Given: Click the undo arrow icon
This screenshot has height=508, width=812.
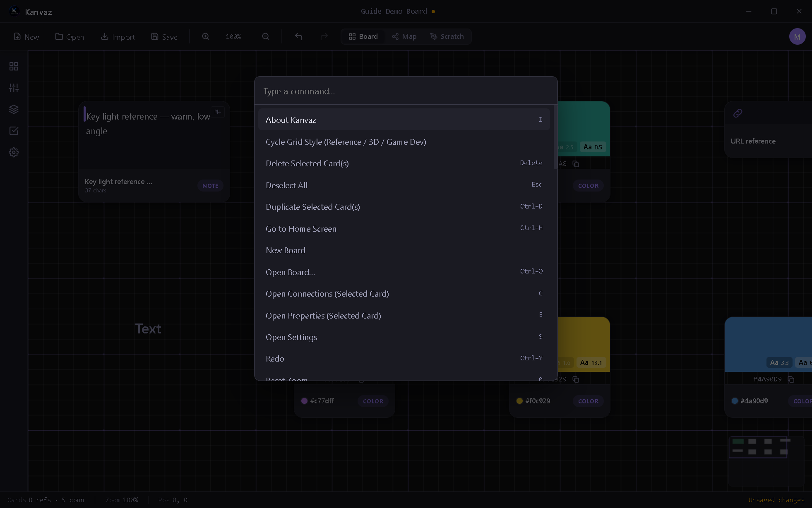Looking at the screenshot, I should click(x=298, y=36).
